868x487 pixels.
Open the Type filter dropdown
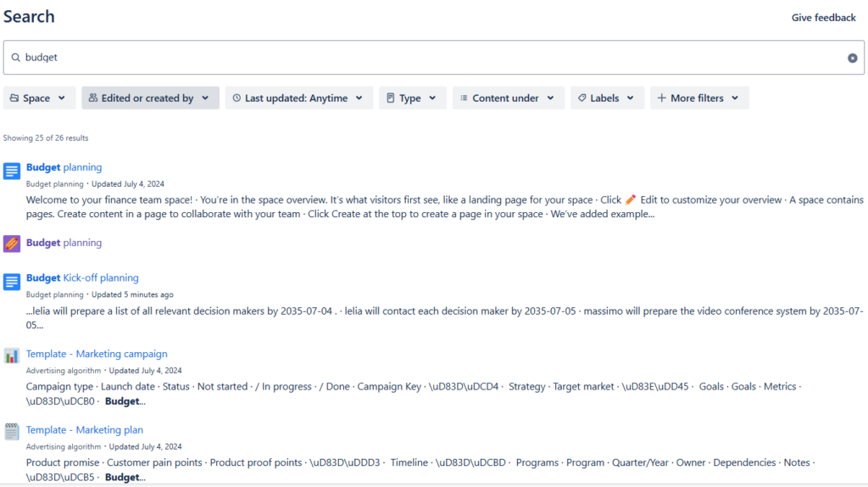coord(412,98)
